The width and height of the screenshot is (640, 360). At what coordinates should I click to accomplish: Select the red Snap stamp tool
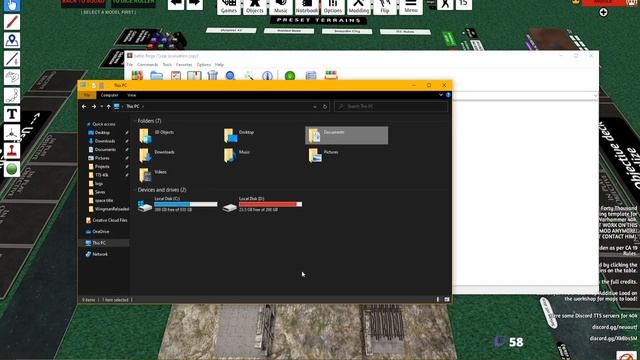(12, 151)
